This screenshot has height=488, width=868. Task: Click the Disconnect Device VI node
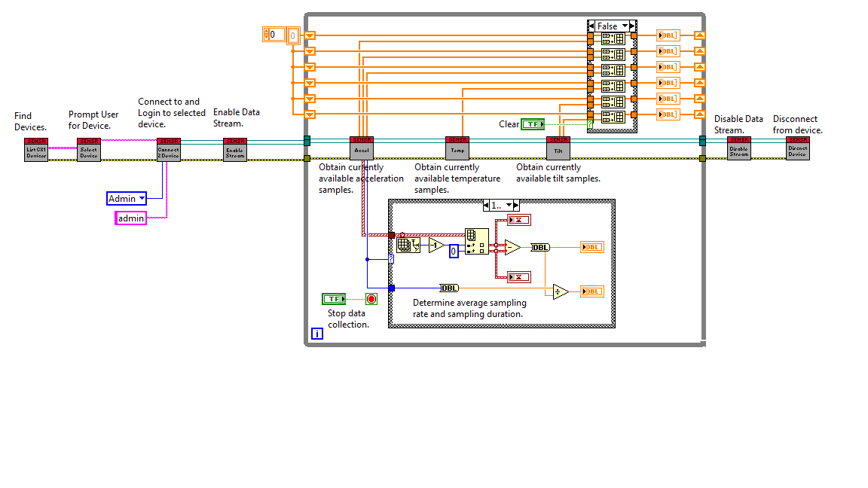pyautogui.click(x=798, y=148)
